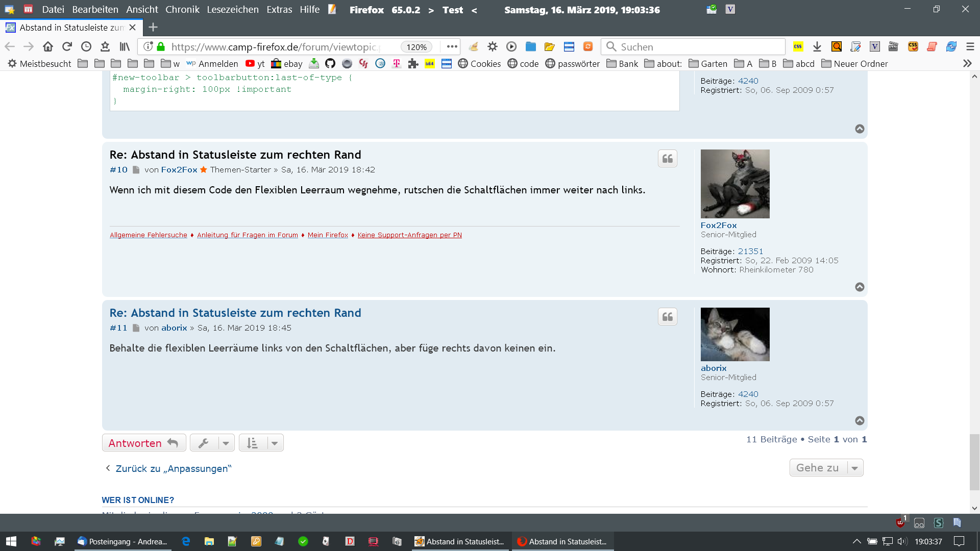This screenshot has width=980, height=551.
Task: Open the Library sidebar icon
Action: pos(125,46)
